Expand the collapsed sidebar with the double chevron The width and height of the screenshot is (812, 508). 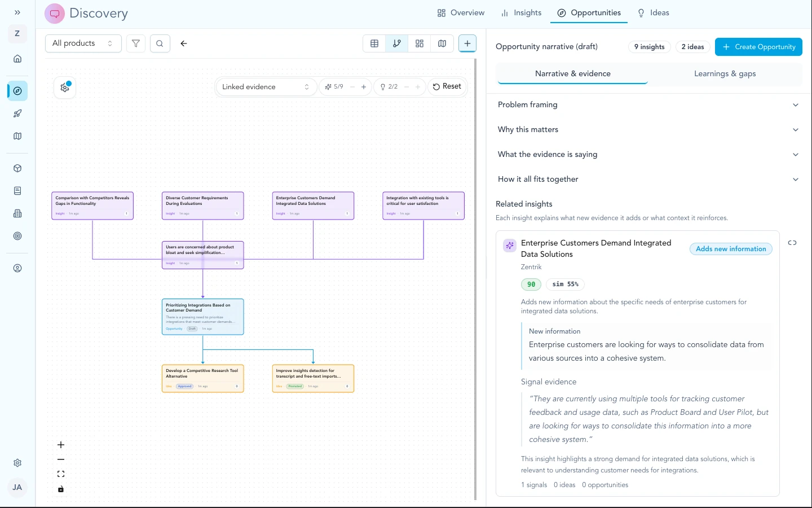pyautogui.click(x=17, y=12)
